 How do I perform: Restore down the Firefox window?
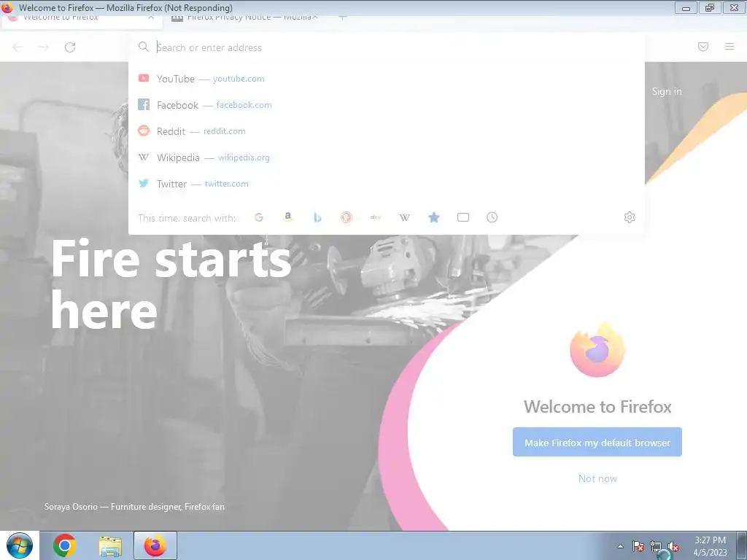tap(710, 7)
